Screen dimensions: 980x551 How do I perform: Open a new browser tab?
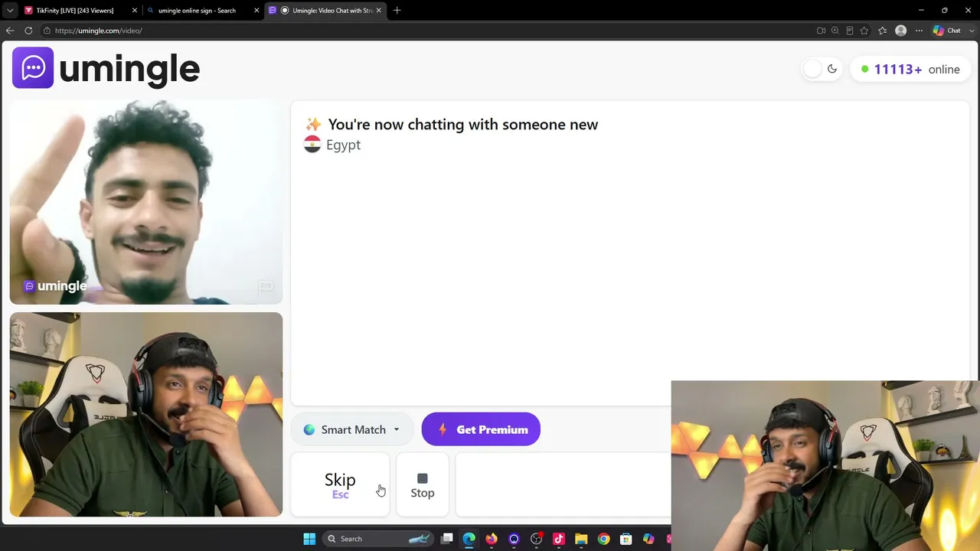[397, 11]
